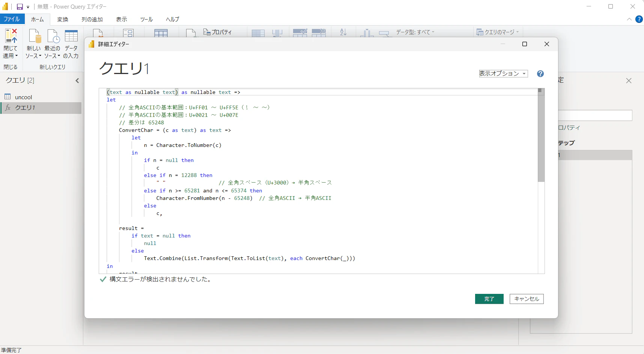
Task: Click the table icon beside uncool query
Action: pyautogui.click(x=8, y=97)
